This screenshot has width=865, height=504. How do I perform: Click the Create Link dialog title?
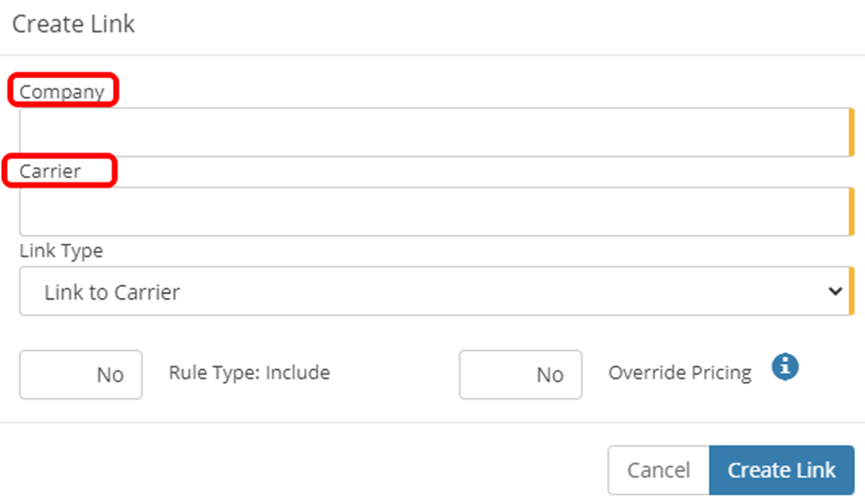73,24
